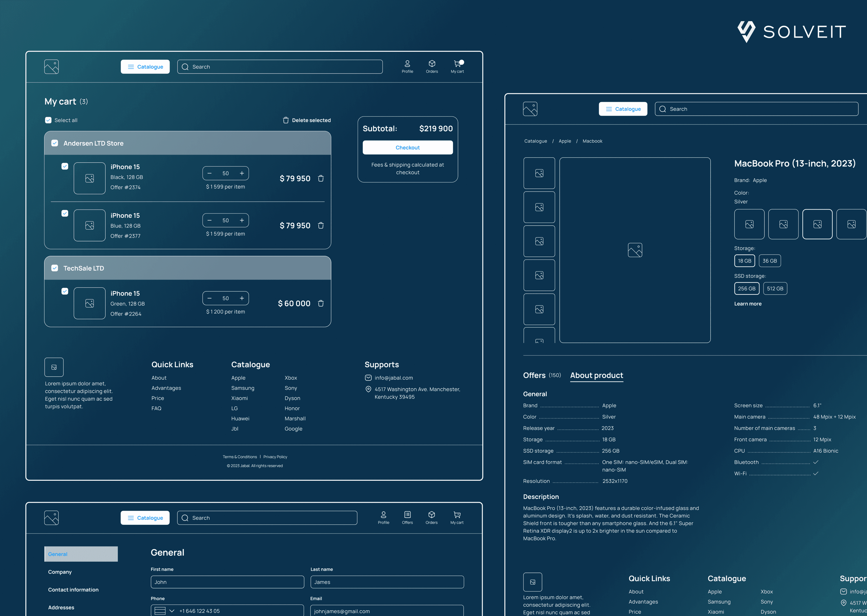Image resolution: width=867 pixels, height=616 pixels.
Task: Increase quantity of Green iPhone 15
Action: (x=242, y=299)
